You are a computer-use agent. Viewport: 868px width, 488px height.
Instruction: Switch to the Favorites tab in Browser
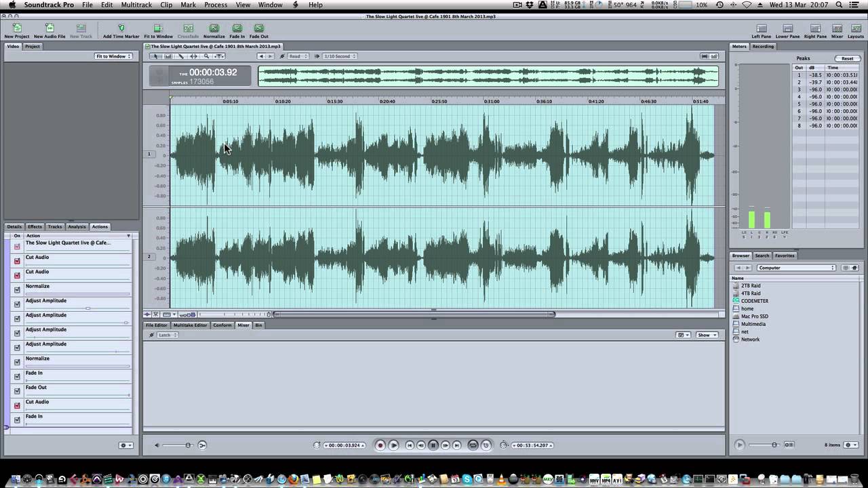785,256
